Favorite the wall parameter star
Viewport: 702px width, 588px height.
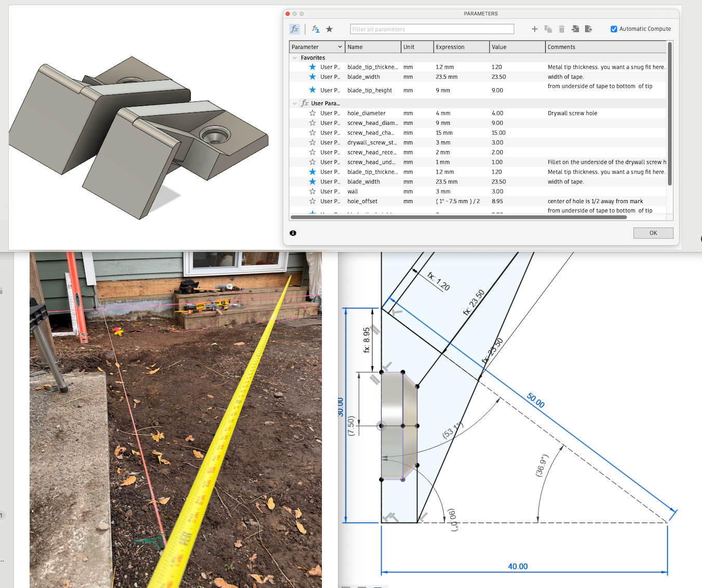tap(313, 191)
